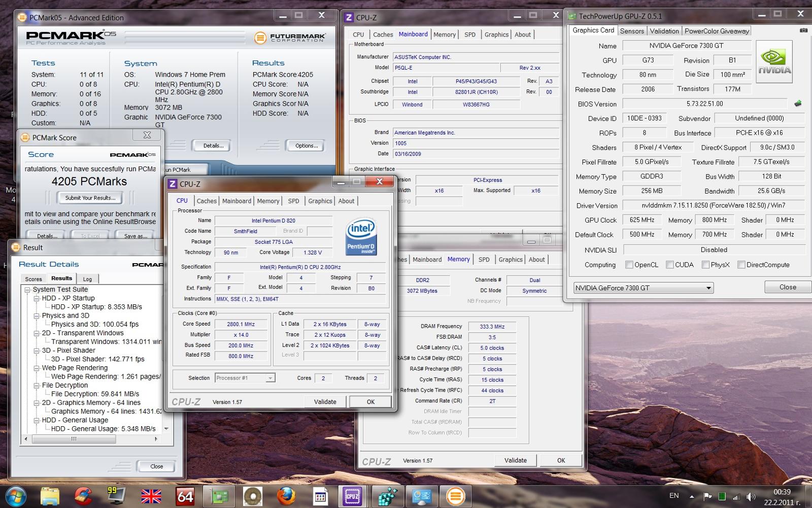
Task: Click the Intel Pentium D logo in CPU-Z
Action: [x=361, y=236]
